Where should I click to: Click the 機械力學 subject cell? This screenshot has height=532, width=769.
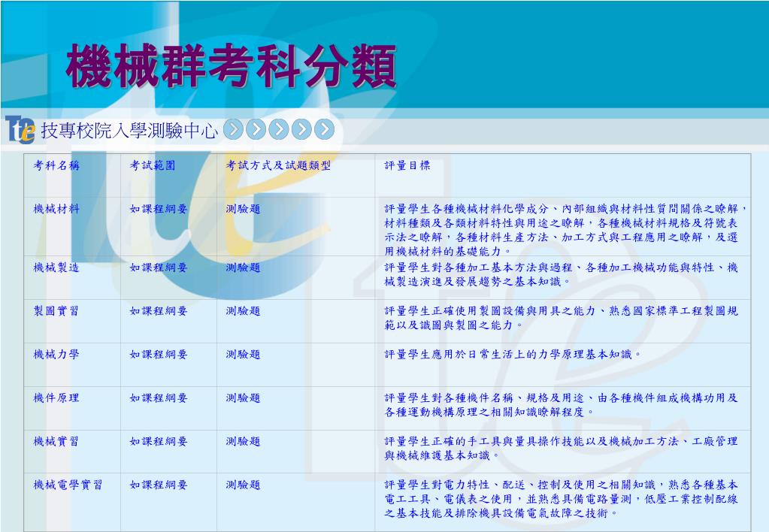[x=56, y=354]
